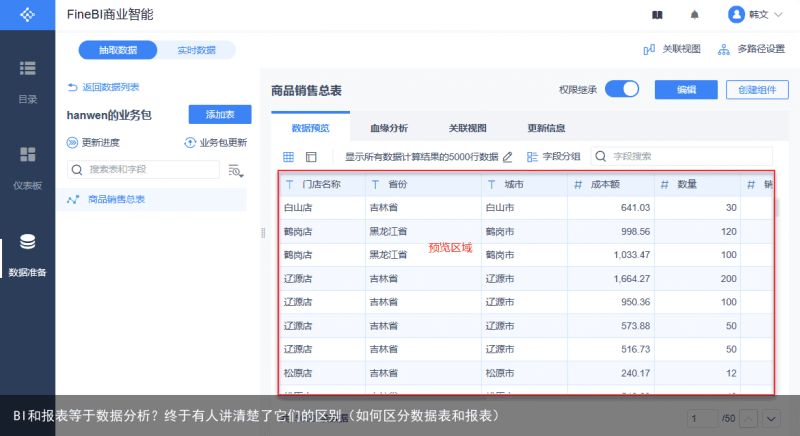Switch to the 关联视图 tab under table title
The image size is (800, 436).
(x=467, y=128)
